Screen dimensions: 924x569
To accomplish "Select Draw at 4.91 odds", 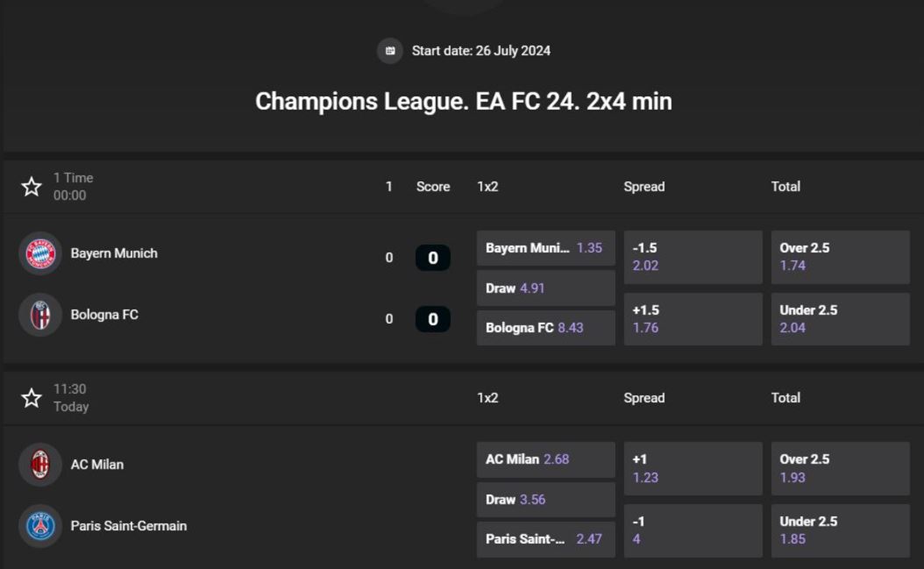I will click(545, 288).
